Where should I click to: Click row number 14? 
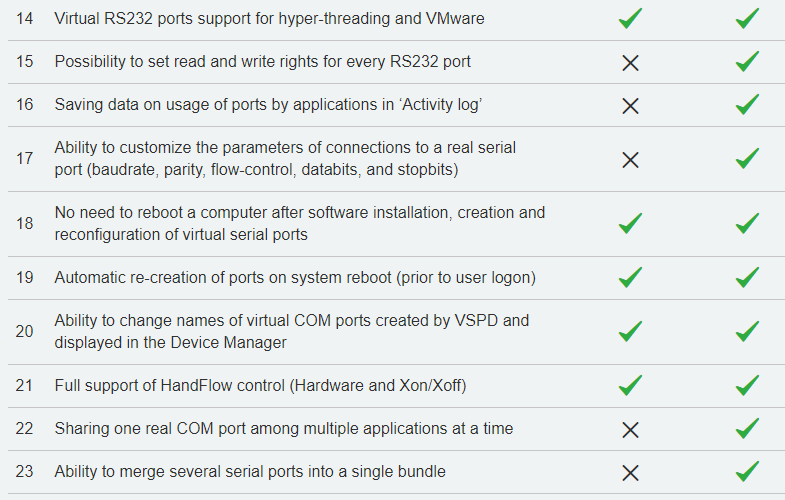click(25, 19)
